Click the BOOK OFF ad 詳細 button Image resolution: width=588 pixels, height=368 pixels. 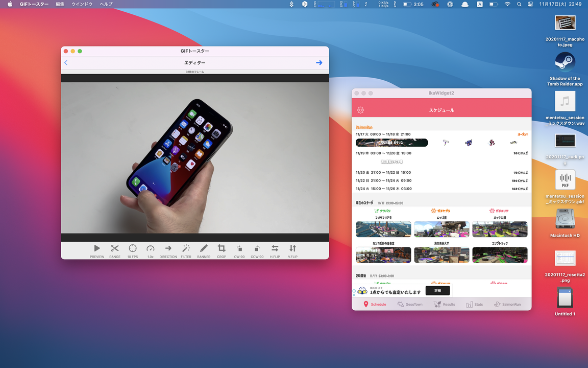click(x=437, y=290)
